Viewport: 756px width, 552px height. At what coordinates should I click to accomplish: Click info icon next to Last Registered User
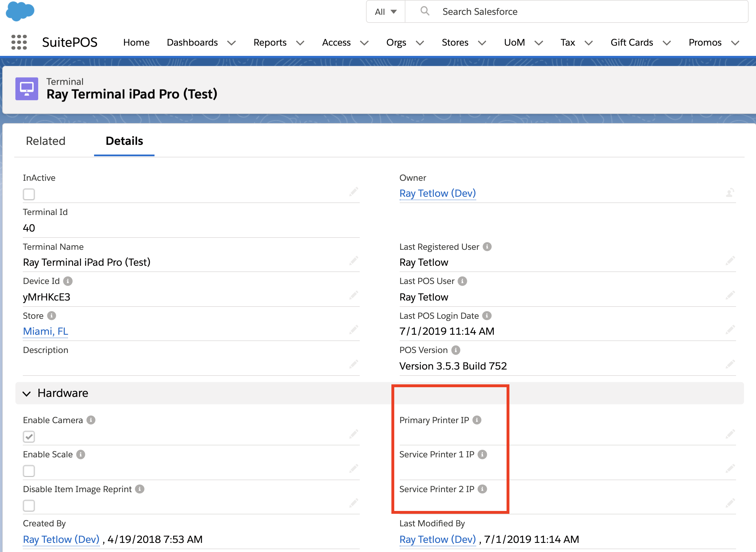(x=487, y=247)
